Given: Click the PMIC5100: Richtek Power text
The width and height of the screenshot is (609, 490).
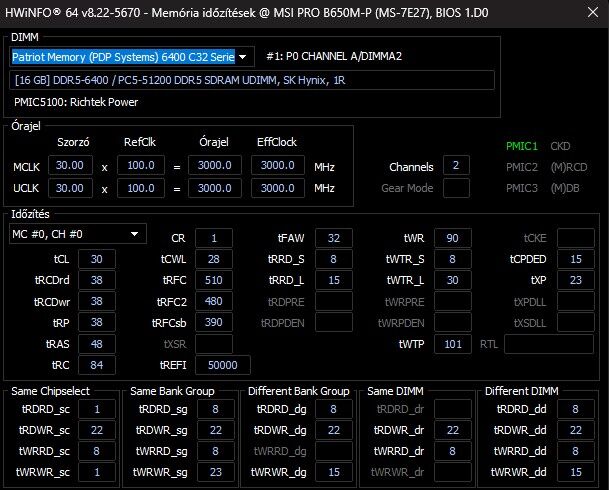Looking at the screenshot, I should point(76,102).
